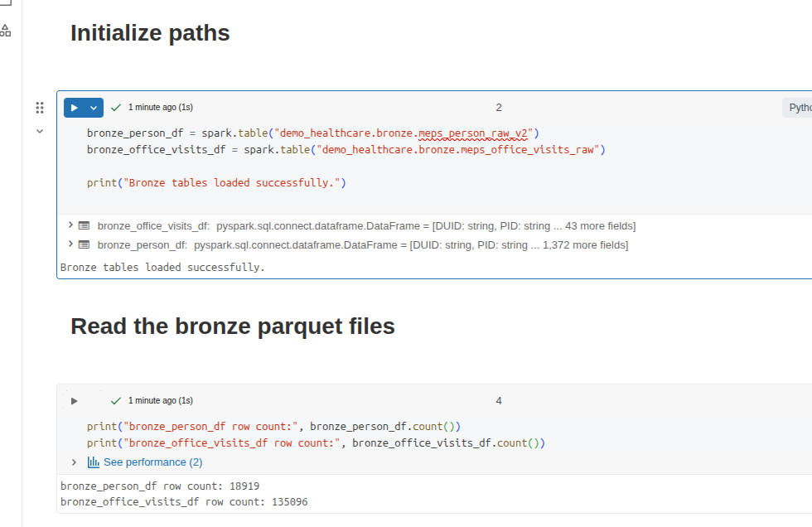Select the Read the bronze parquet files heading
Screen dimensions: 812x527
pyautogui.click(x=231, y=326)
